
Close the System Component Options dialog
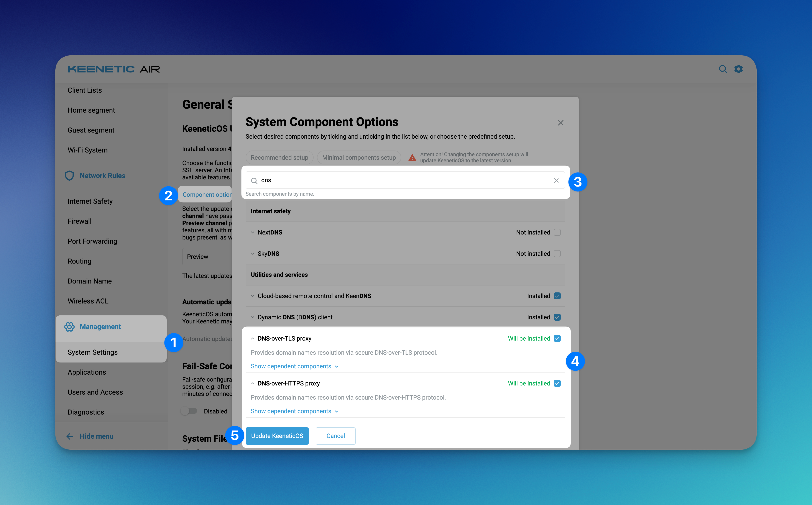(561, 123)
